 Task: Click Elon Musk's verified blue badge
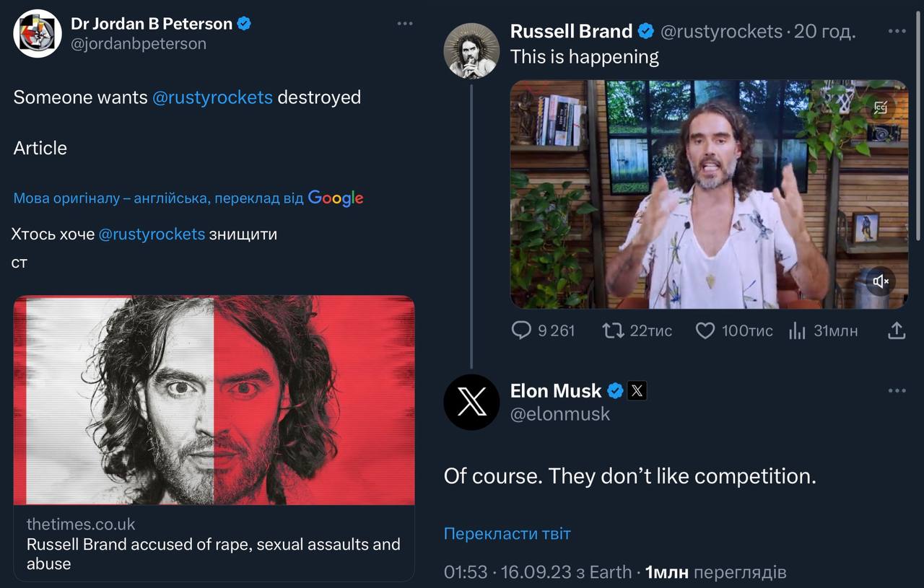tap(615, 391)
